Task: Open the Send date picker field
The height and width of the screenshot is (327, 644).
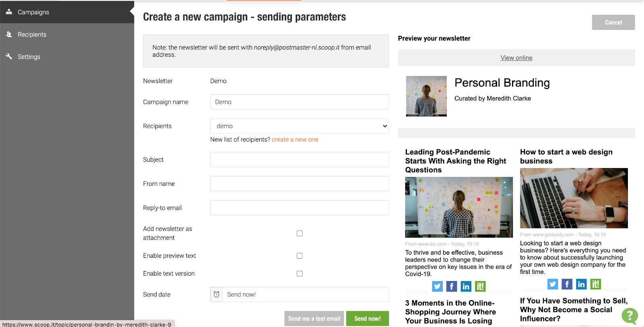Action: [299, 294]
